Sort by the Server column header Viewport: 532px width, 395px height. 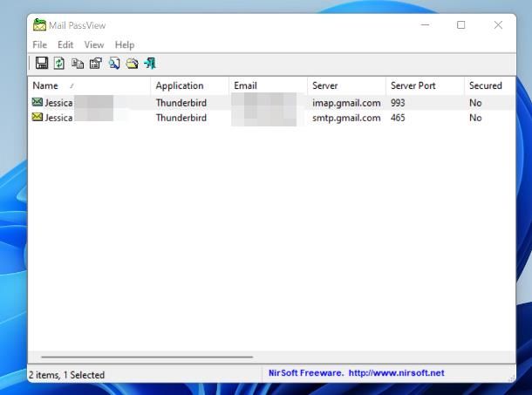(346, 85)
